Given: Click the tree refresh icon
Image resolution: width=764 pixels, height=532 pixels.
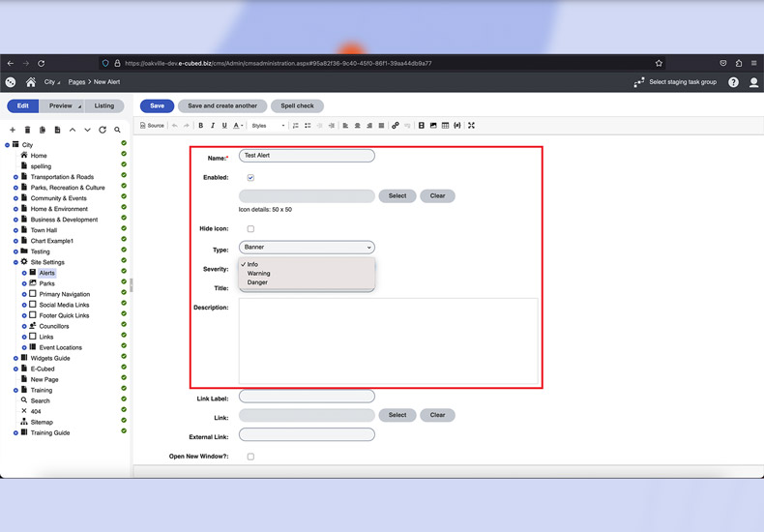Looking at the screenshot, I should 103,130.
